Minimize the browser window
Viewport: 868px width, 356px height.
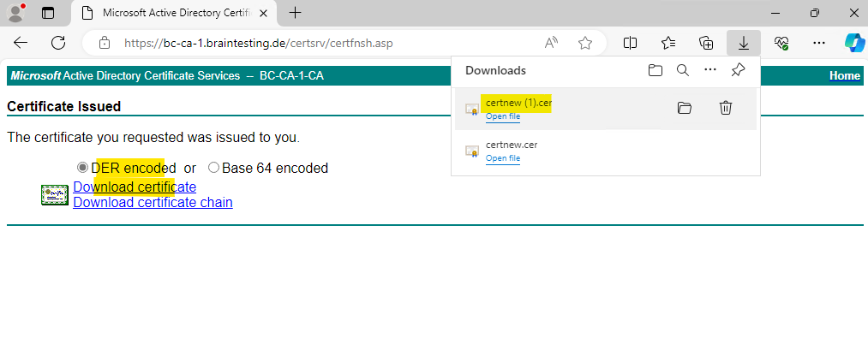coord(775,13)
